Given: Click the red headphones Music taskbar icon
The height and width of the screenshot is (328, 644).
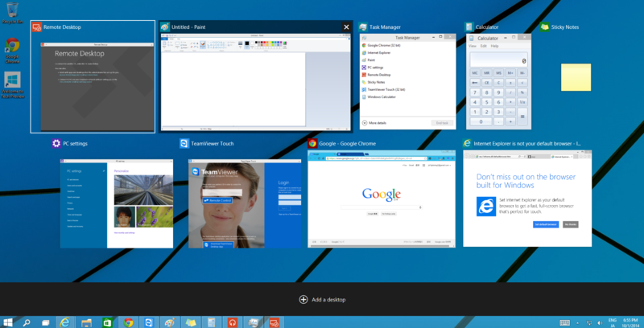Looking at the screenshot, I should point(233,322).
